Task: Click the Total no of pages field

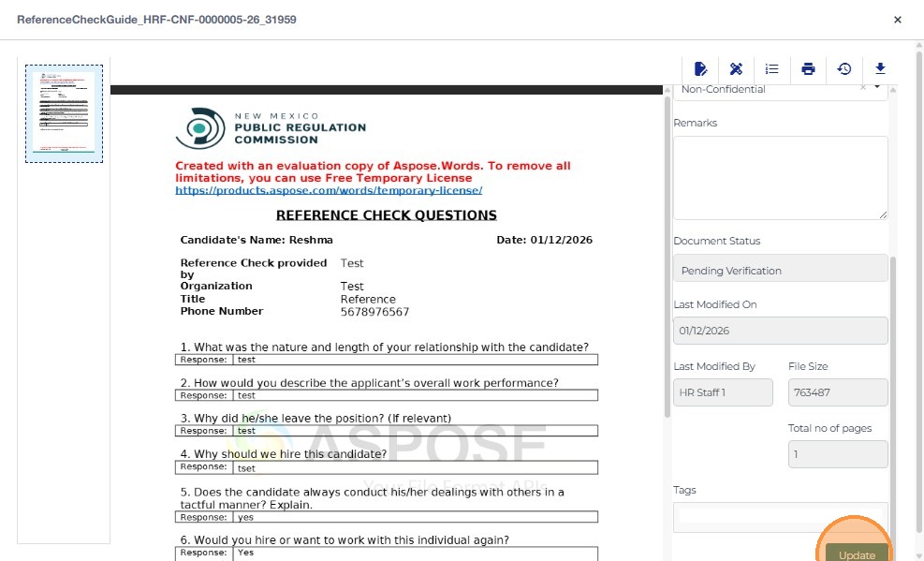Action: [838, 454]
